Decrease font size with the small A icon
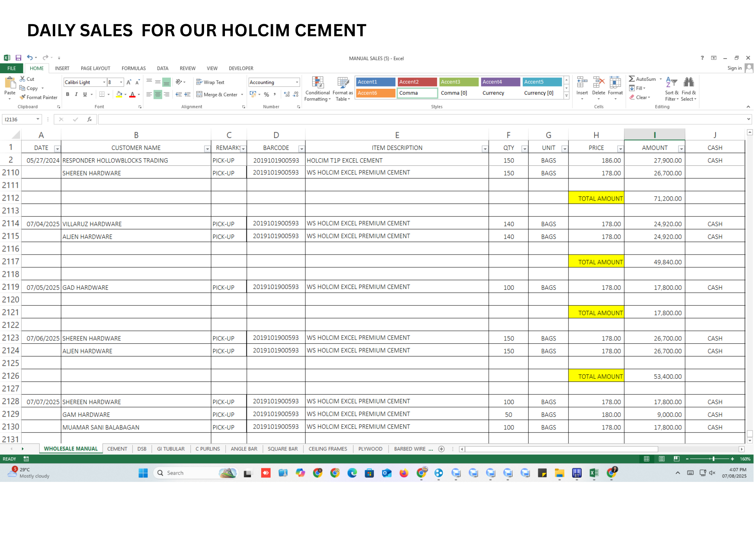 click(138, 82)
